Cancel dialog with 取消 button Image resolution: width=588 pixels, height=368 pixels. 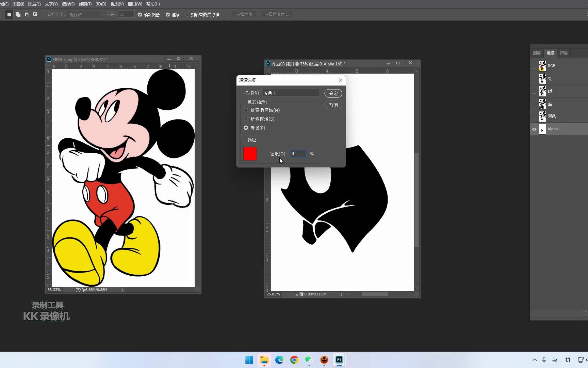coord(333,105)
